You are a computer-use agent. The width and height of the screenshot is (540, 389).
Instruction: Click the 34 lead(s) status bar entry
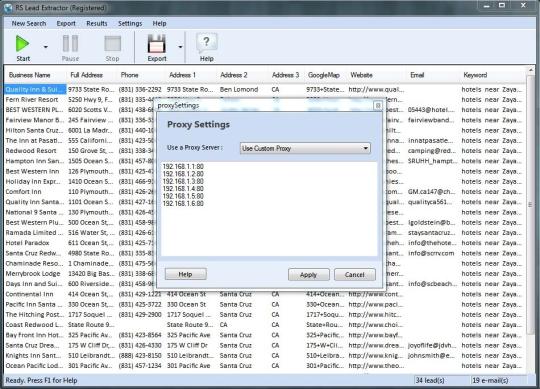tap(430, 380)
